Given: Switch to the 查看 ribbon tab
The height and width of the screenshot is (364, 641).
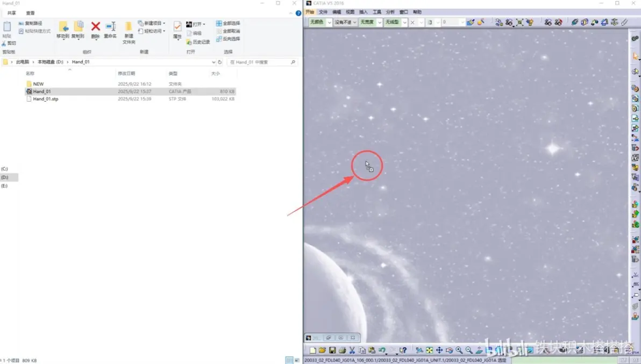Looking at the screenshot, I should tap(30, 13).
